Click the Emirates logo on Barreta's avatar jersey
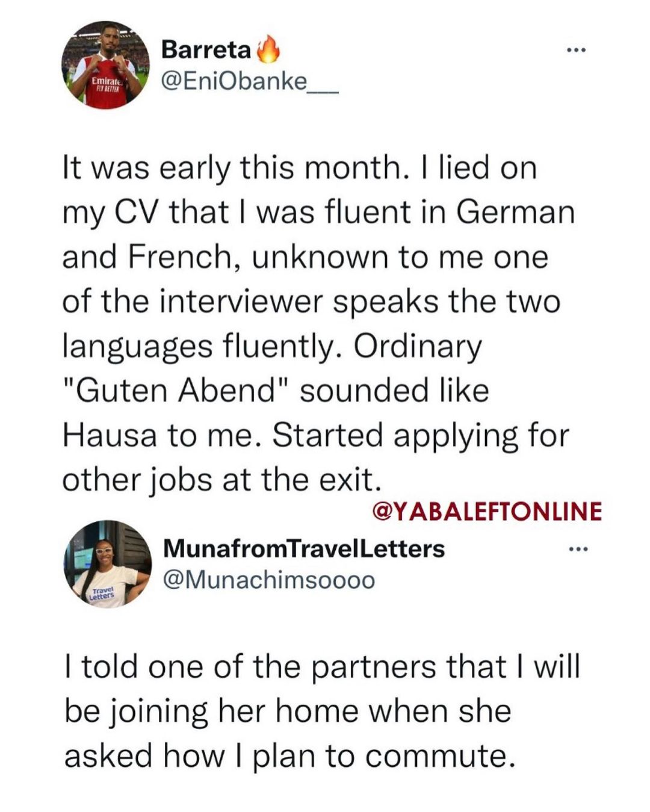This screenshot has width=650, height=812. tap(106, 82)
